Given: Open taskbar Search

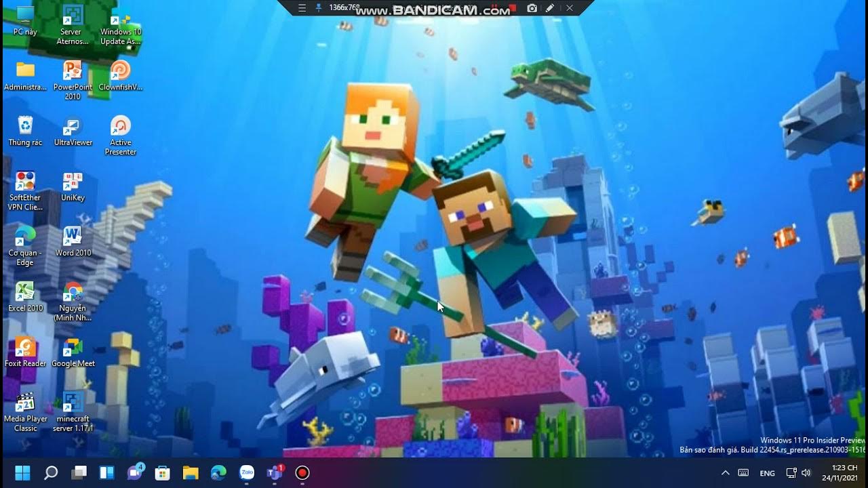Looking at the screenshot, I should pos(51,472).
